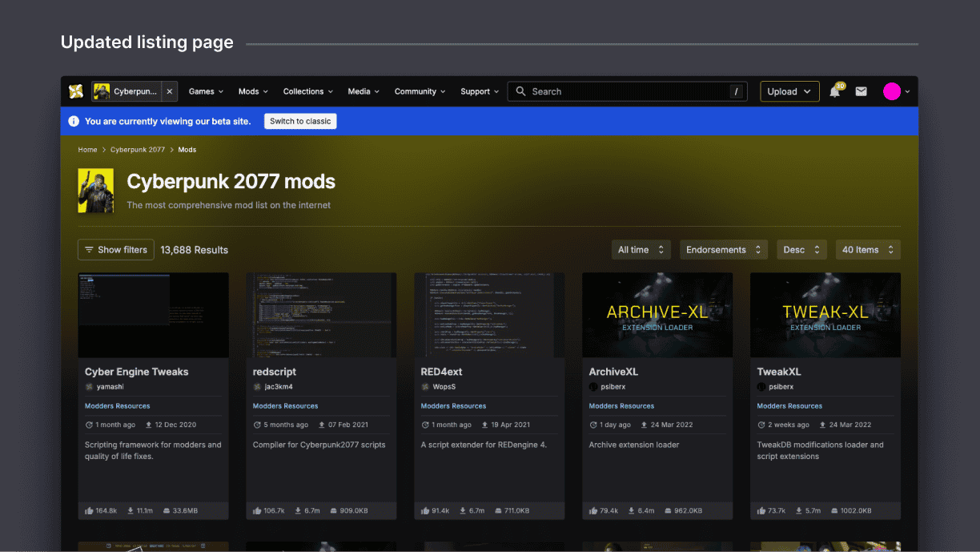Open ArchiveXL mod thumbnail
The height and width of the screenshot is (552, 980).
coord(657,315)
